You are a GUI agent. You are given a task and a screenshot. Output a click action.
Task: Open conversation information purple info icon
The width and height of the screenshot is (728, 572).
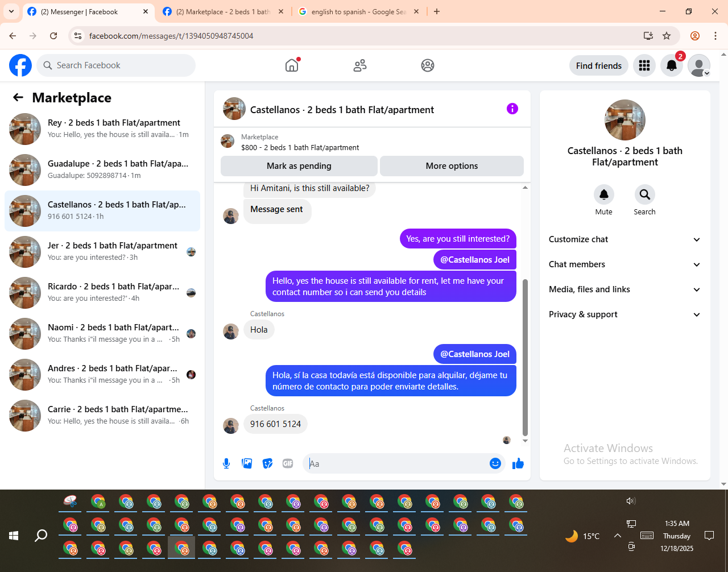tap(512, 109)
